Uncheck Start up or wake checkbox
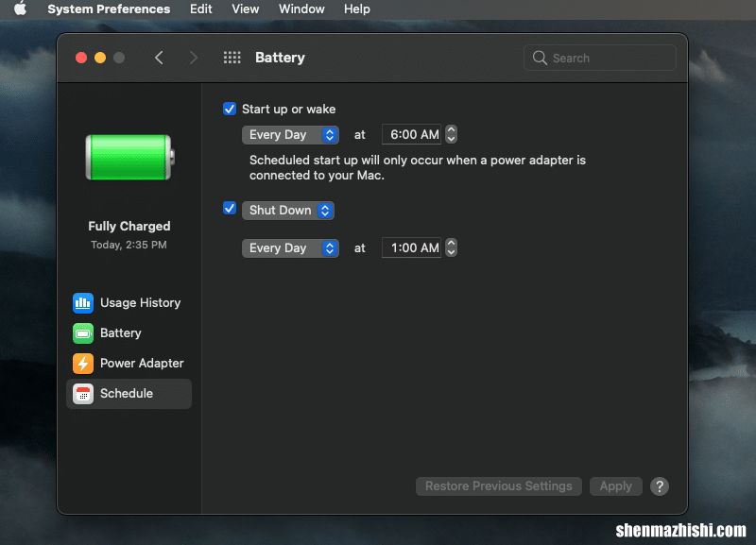 [x=230, y=109]
